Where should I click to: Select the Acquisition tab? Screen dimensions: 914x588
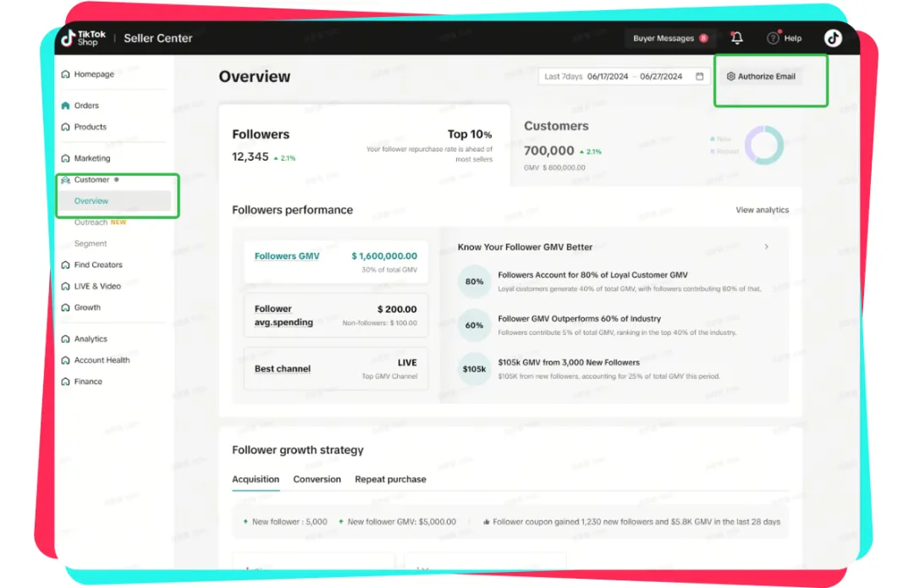coord(256,479)
